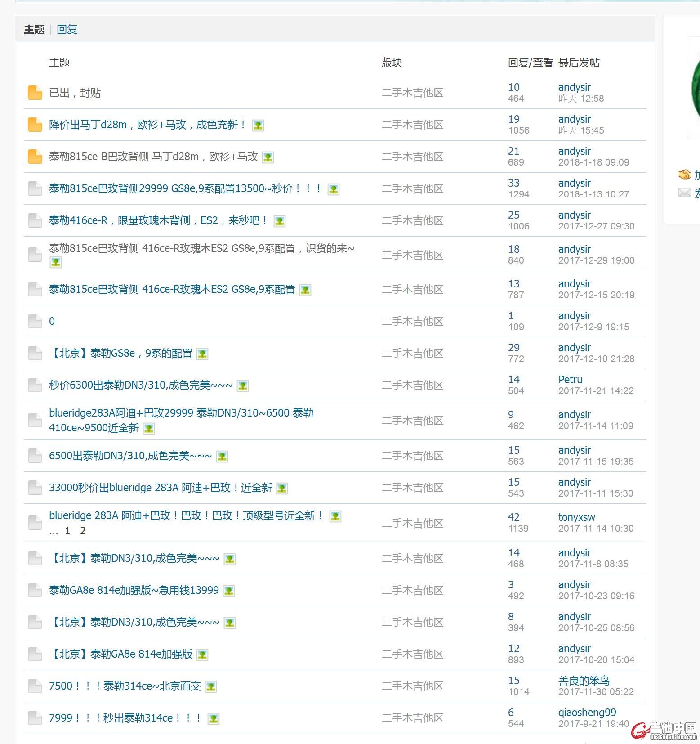Click image icon after 7500！！！泰勒314ce title
This screenshot has height=744, width=700.
point(211,687)
